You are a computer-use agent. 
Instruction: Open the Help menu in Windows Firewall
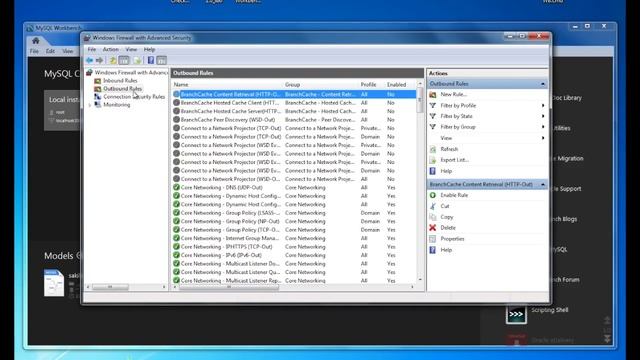coord(149,49)
